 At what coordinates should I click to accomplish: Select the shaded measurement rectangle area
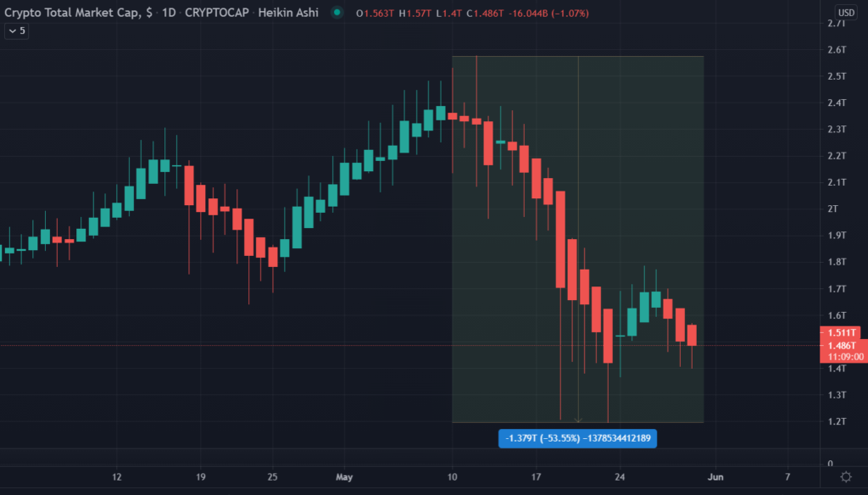click(578, 239)
